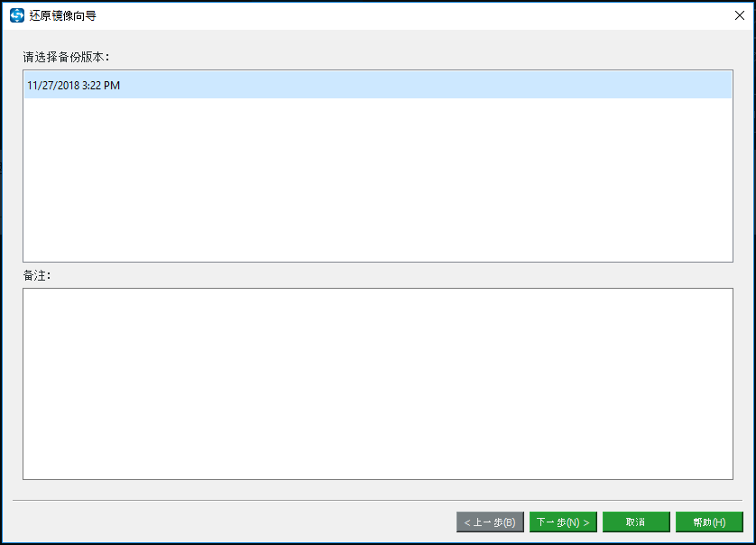Go back with the 上一步(B) button
The width and height of the screenshot is (756, 545).
(x=490, y=522)
